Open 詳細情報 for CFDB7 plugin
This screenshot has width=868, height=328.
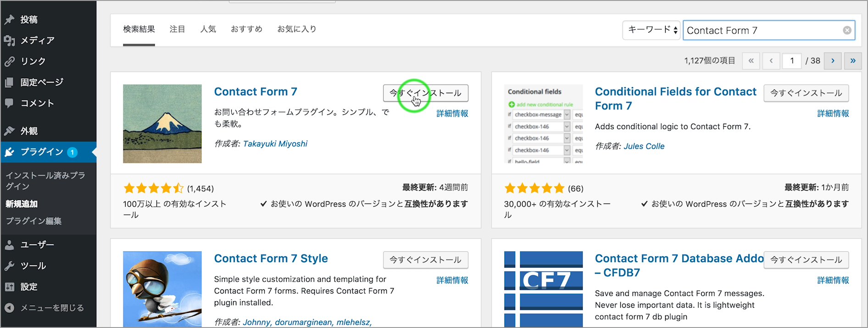pyautogui.click(x=833, y=280)
